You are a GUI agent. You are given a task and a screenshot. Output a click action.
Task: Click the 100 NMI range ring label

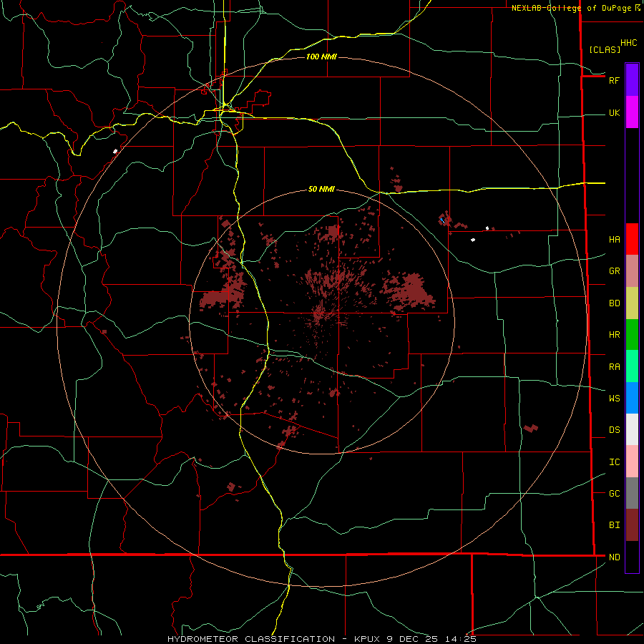(321, 57)
